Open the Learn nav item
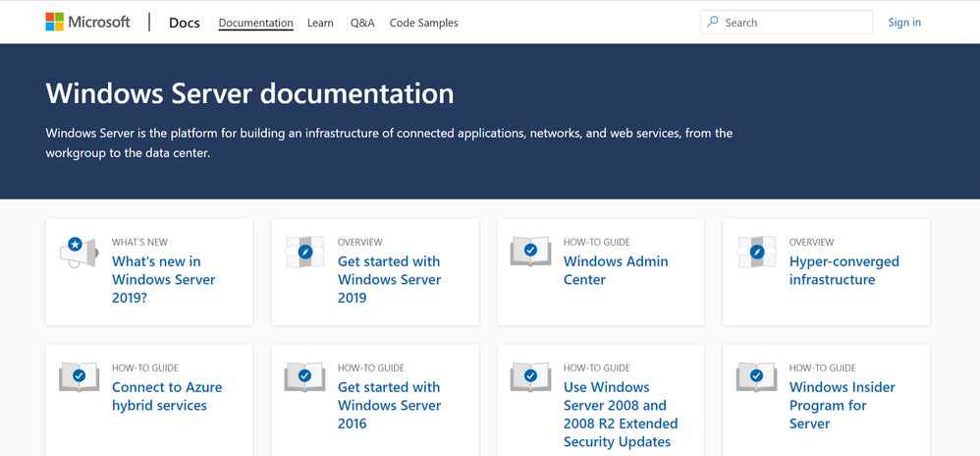980x456 pixels. [x=320, y=23]
